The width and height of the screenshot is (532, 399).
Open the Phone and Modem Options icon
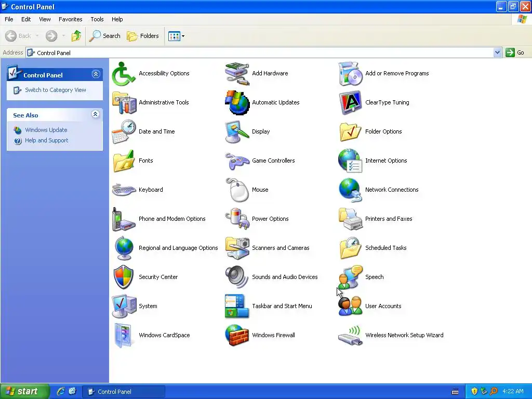point(124,219)
